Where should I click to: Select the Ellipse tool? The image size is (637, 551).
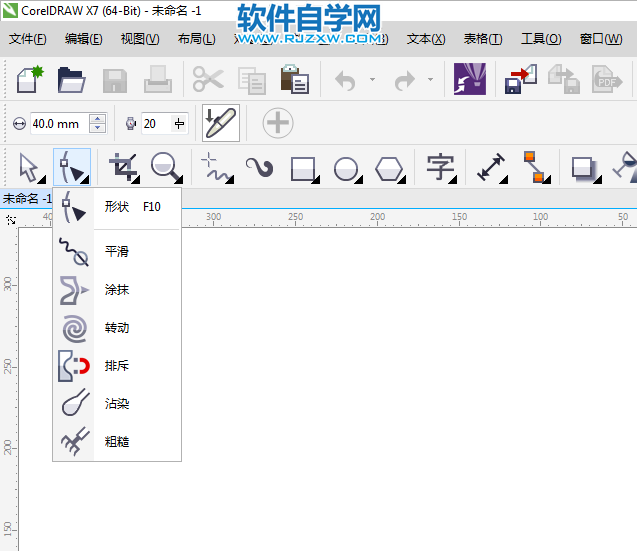pyautogui.click(x=347, y=168)
